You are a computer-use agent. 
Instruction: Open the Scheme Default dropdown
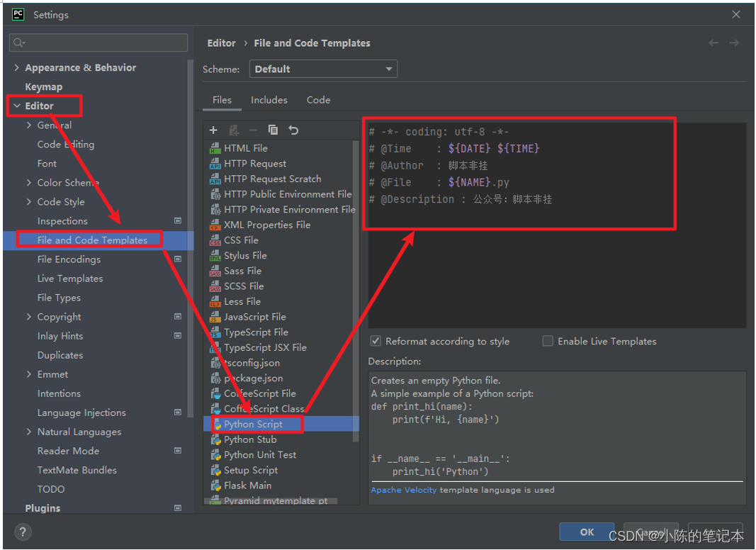pos(323,69)
